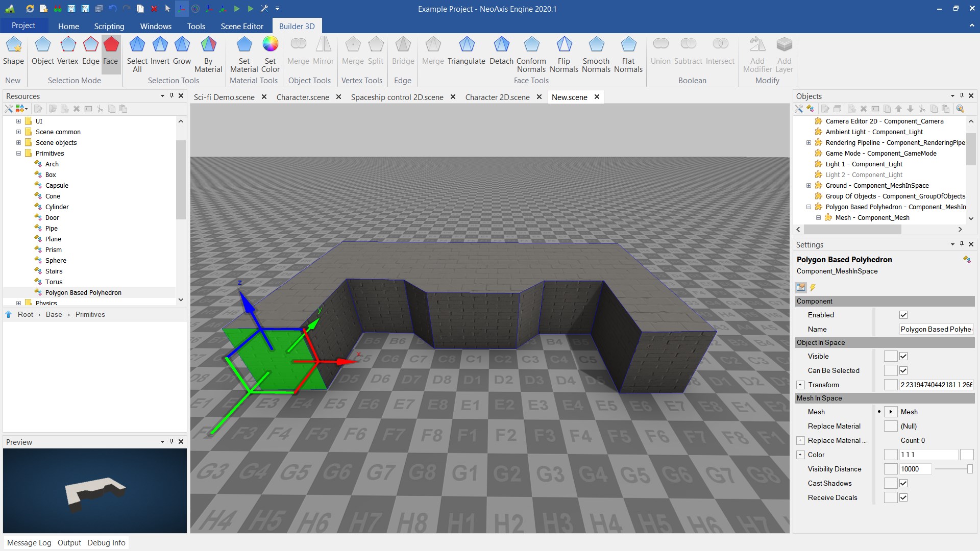Click Flip Normals tool
The height and width of the screenshot is (551, 980).
click(x=563, y=45)
